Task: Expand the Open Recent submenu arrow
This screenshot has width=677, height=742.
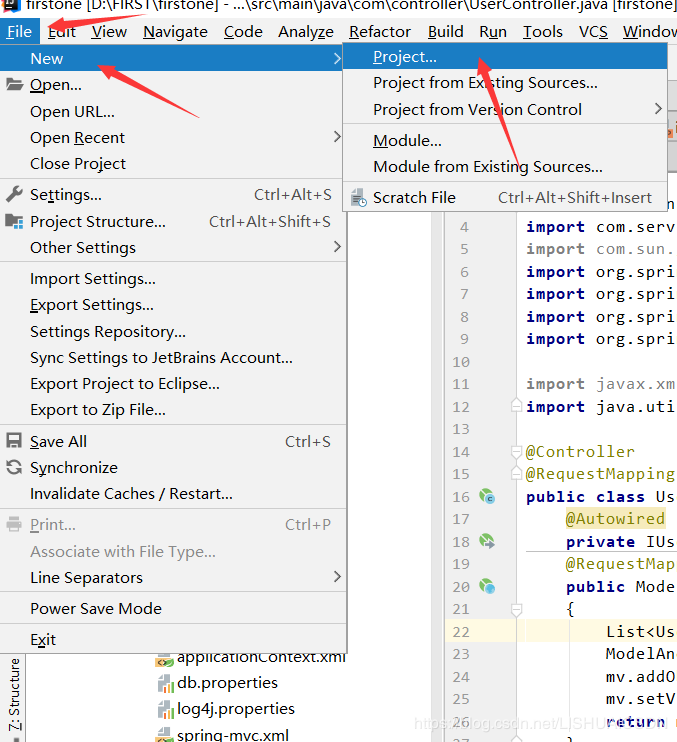Action: (x=337, y=137)
